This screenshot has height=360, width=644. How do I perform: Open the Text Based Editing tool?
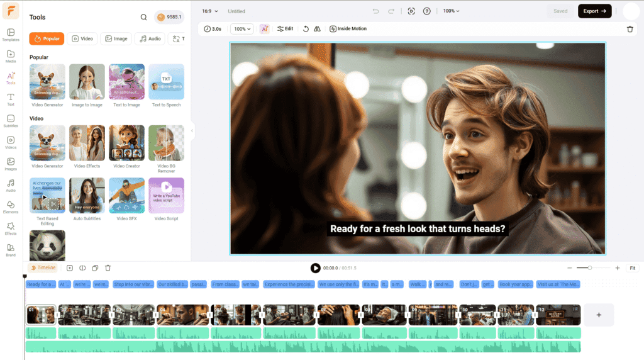(47, 202)
